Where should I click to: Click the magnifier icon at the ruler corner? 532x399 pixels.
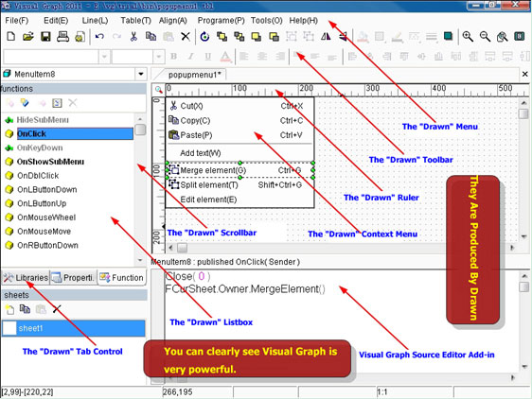(x=158, y=89)
